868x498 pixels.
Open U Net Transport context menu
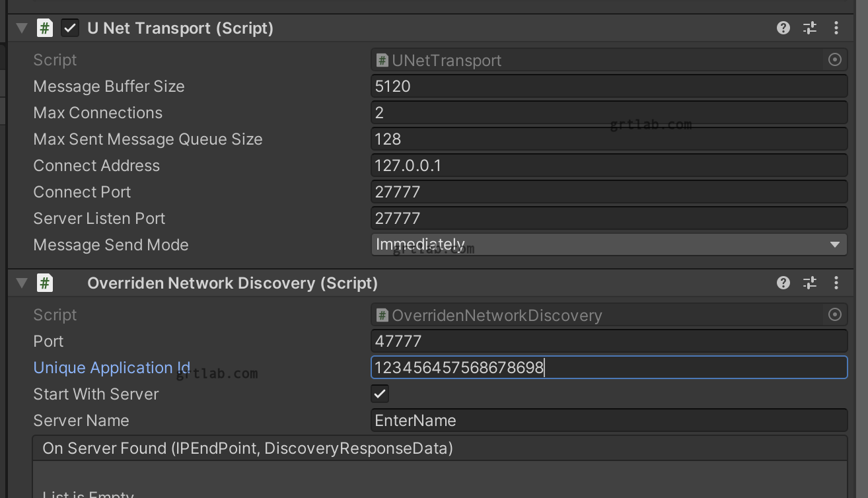(836, 28)
